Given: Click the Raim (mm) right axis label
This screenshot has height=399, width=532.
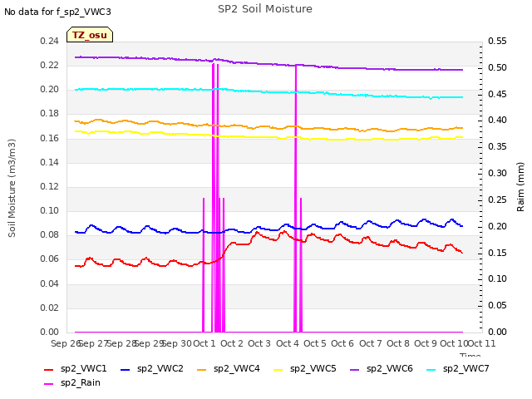Looking at the screenshot, I should point(520,187).
